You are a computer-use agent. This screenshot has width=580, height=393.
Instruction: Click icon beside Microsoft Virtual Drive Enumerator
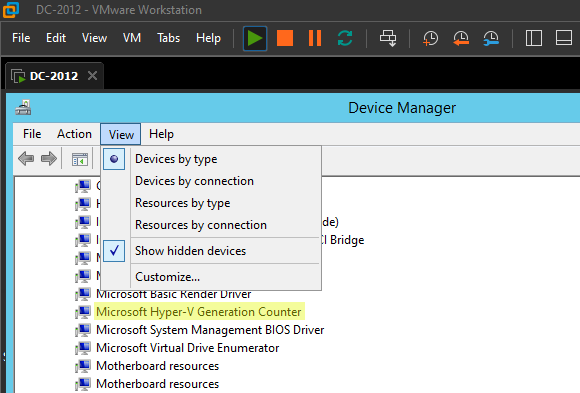point(83,348)
